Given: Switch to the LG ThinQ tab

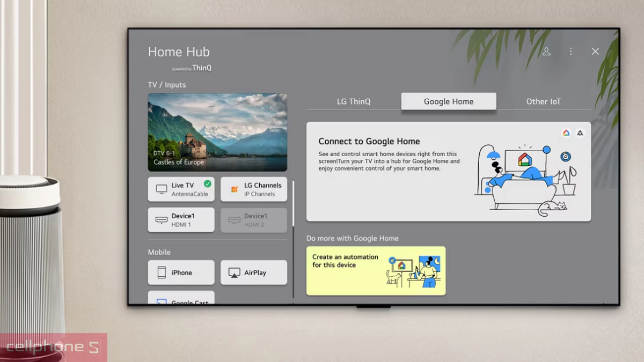Looking at the screenshot, I should (354, 101).
